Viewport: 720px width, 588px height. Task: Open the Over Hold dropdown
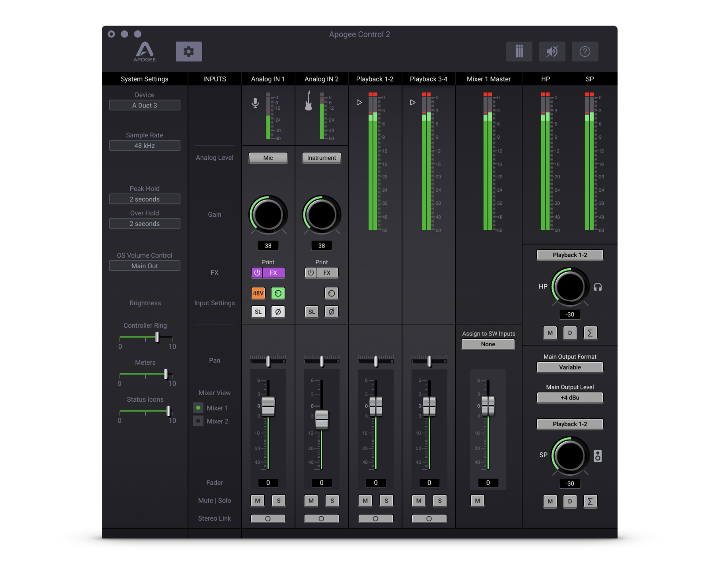pyautogui.click(x=144, y=223)
